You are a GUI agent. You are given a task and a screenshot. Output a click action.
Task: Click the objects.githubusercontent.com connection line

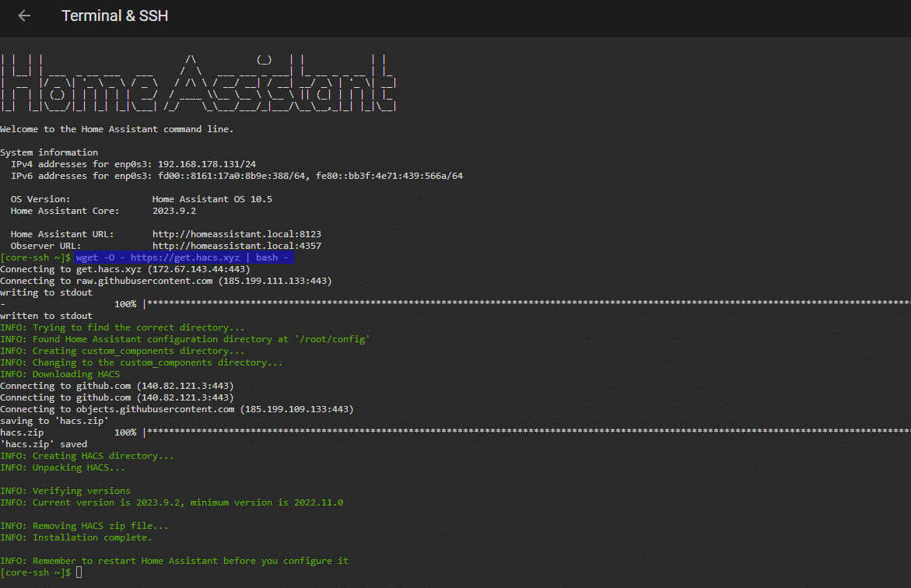pos(177,409)
